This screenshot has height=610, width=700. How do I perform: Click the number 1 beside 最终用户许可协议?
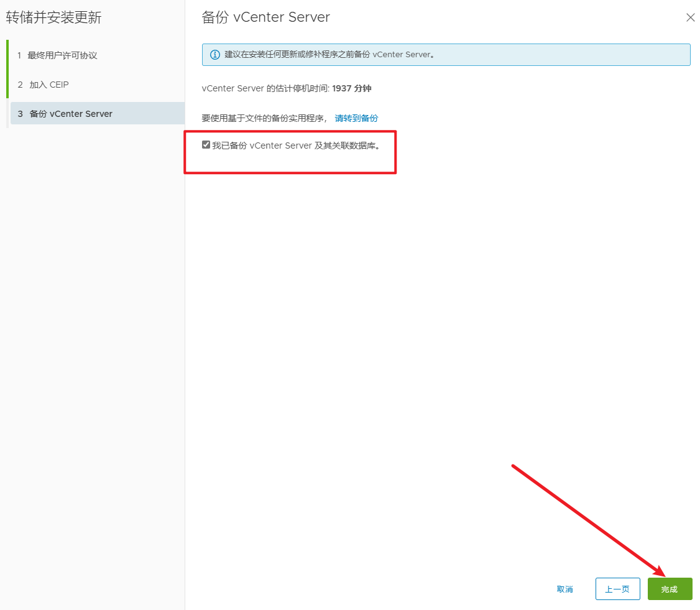click(x=19, y=55)
